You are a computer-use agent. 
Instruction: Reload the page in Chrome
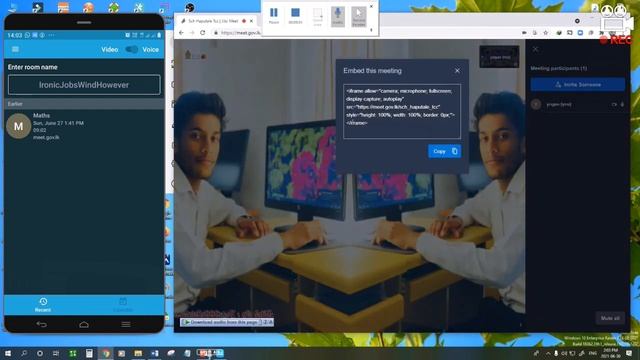pyautogui.click(x=202, y=33)
